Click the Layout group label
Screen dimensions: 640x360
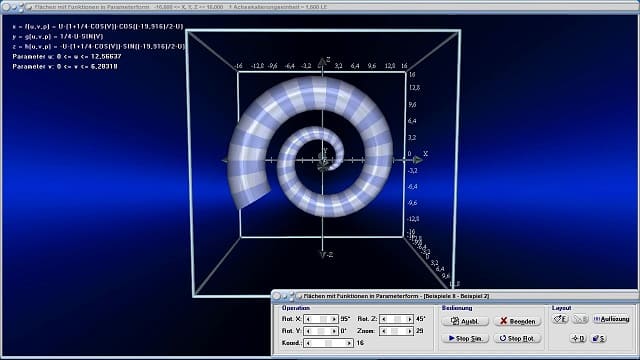pyautogui.click(x=562, y=308)
